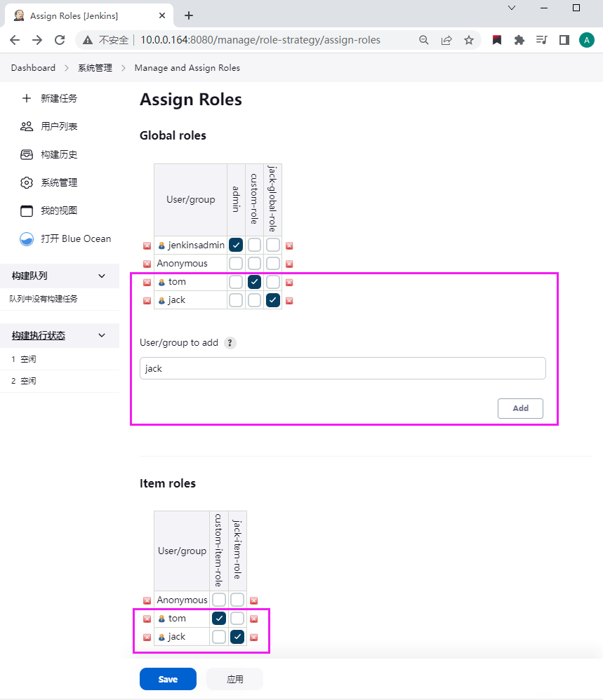This screenshot has width=603, height=700.
Task: Click the 构建历史 icon in sidebar
Action: click(27, 155)
